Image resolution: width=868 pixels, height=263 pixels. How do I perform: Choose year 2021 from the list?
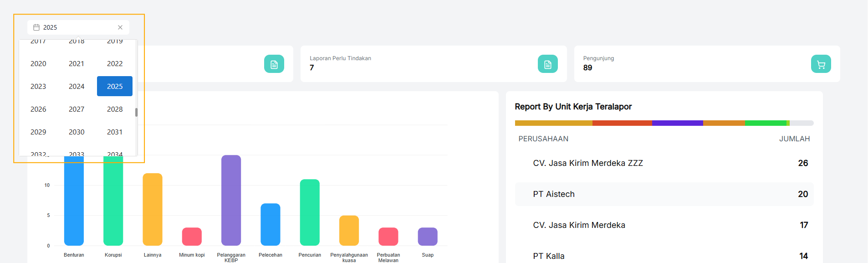pyautogui.click(x=77, y=64)
